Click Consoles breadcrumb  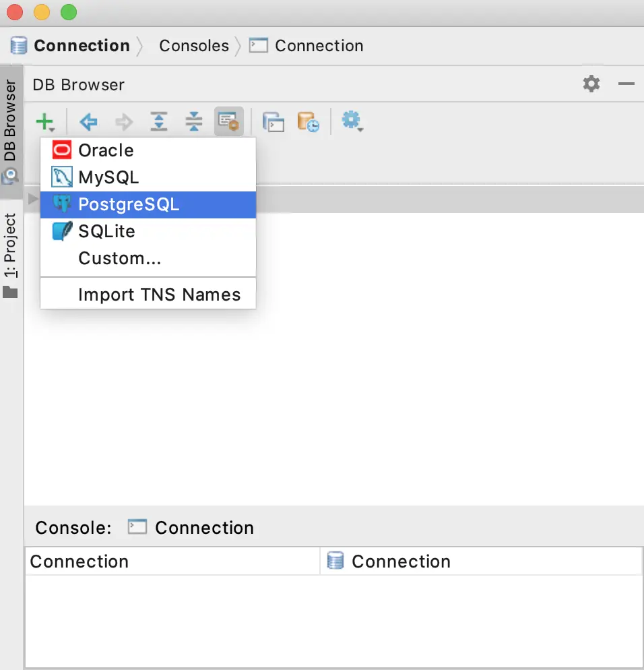coord(194,46)
